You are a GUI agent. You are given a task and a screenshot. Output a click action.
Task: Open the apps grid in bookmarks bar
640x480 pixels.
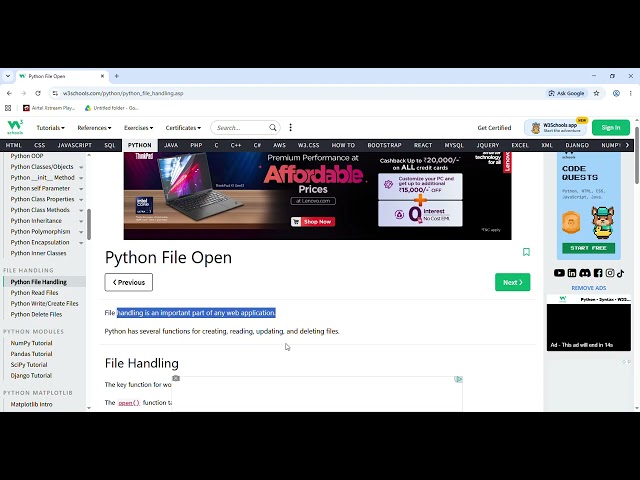point(8,108)
